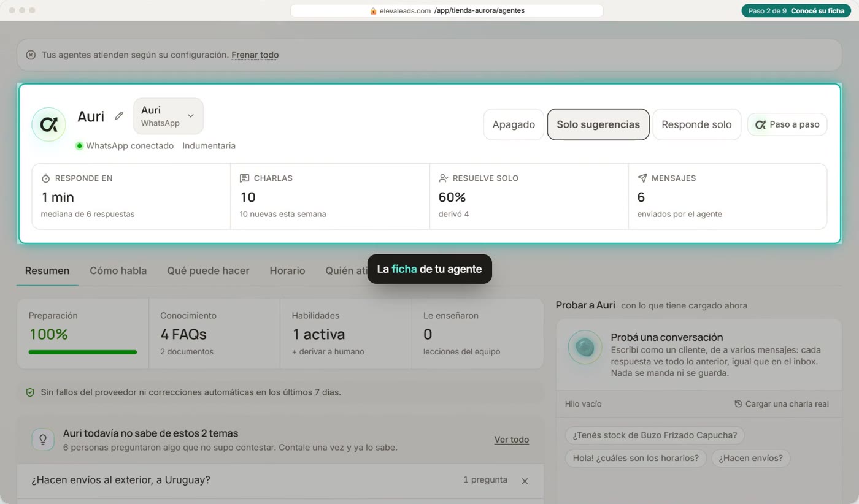Click the Habilidades 1 activa card
The width and height of the screenshot is (859, 504).
click(346, 334)
